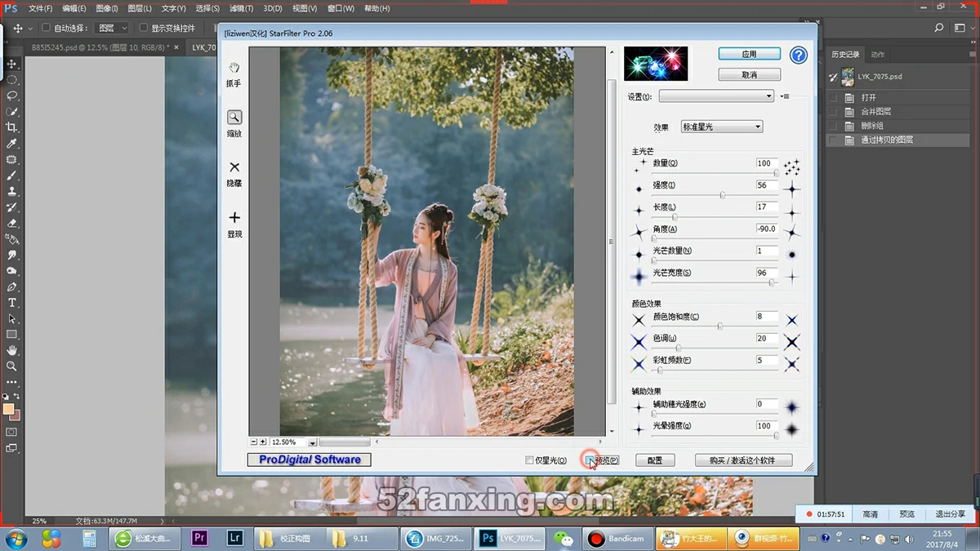Open the preview zoom percentage dropdown arrow

[x=312, y=442]
